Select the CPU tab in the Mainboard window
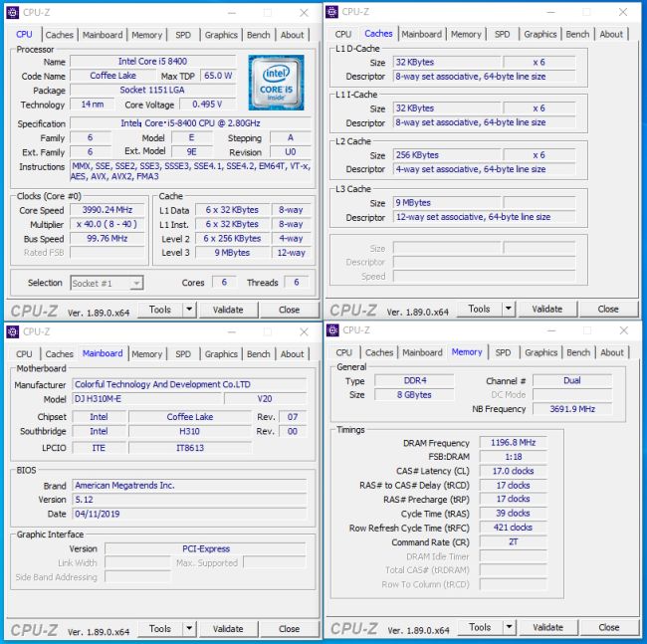 pos(24,354)
